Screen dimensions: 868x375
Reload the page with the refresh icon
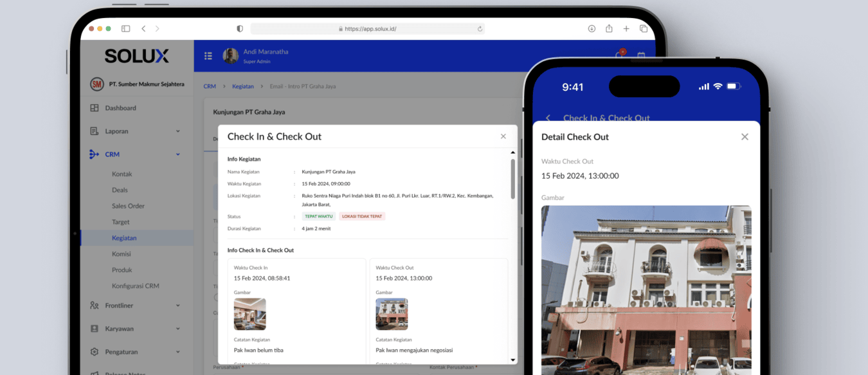point(480,29)
